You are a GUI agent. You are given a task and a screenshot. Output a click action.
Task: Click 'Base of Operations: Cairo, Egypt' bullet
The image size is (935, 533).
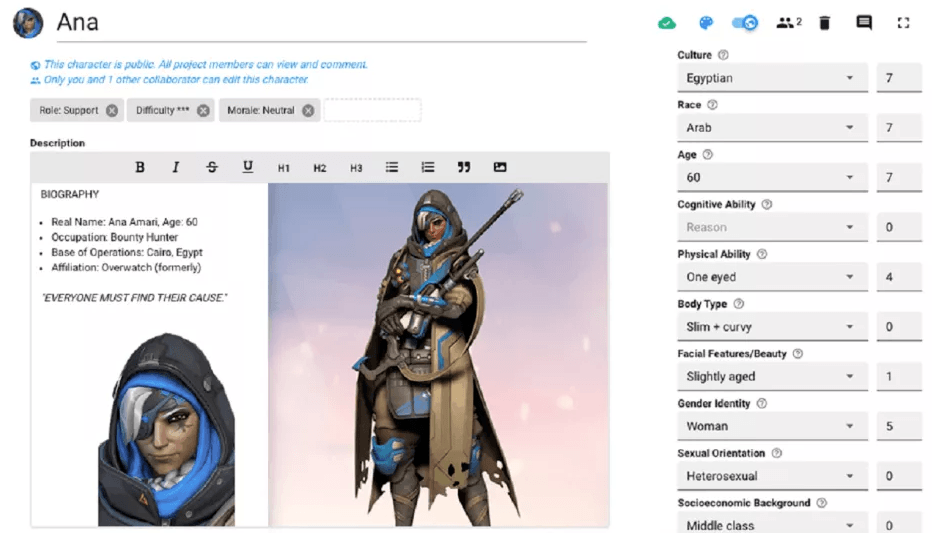point(127,252)
